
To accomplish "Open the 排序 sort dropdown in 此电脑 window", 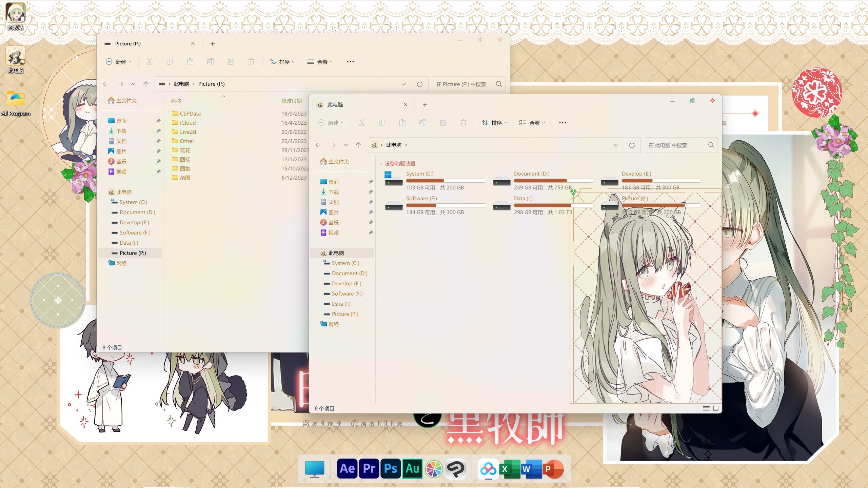I will click(x=494, y=123).
